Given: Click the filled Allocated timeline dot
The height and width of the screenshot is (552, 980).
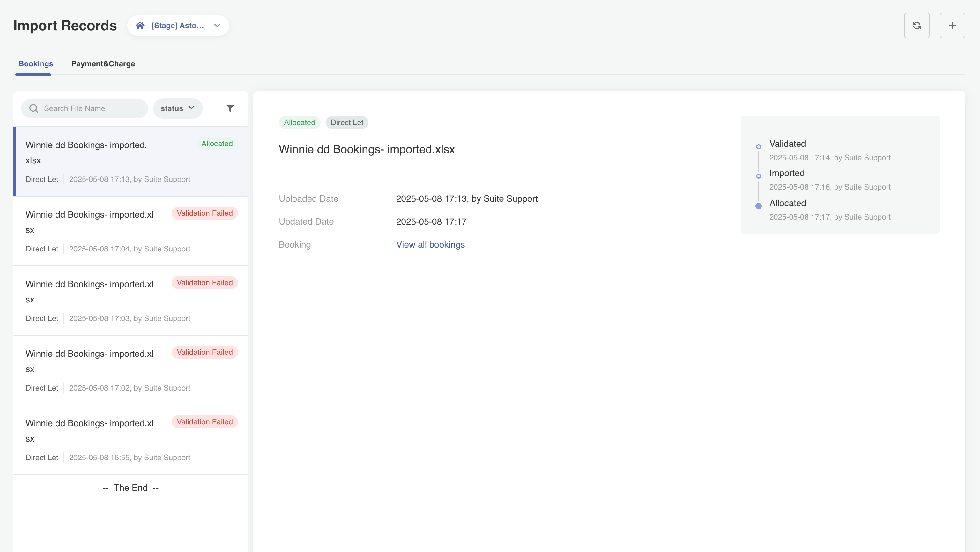Looking at the screenshot, I should point(758,206).
